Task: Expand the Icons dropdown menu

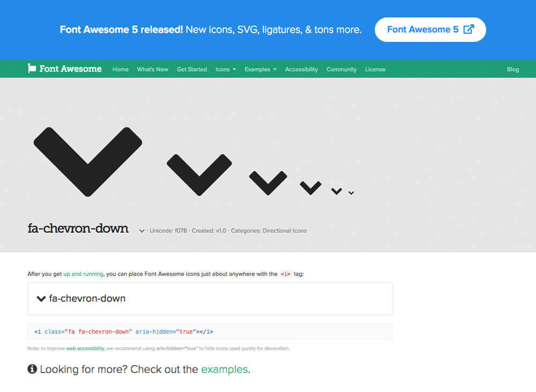Action: [x=226, y=69]
